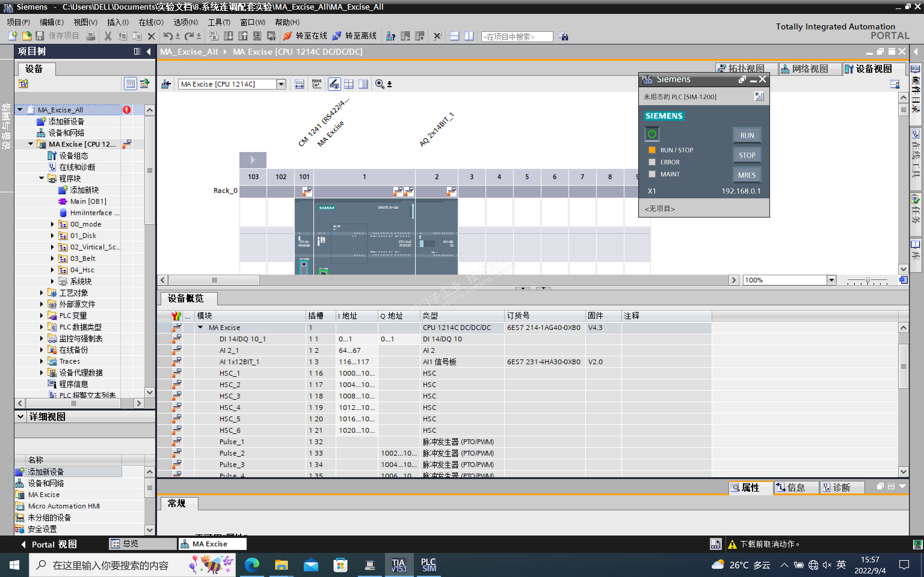Click the zoom slider next to 100%

[x=867, y=280]
